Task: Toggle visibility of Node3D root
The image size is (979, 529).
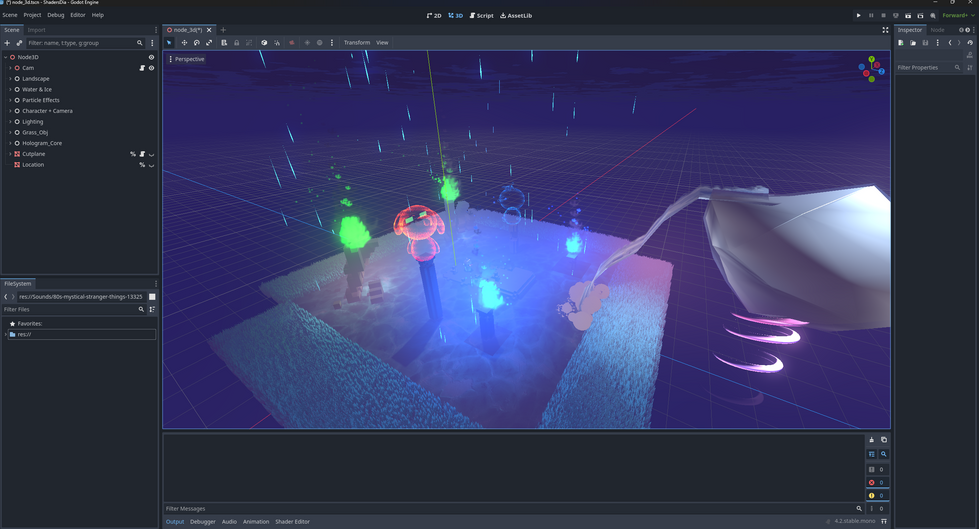Action: click(x=151, y=57)
